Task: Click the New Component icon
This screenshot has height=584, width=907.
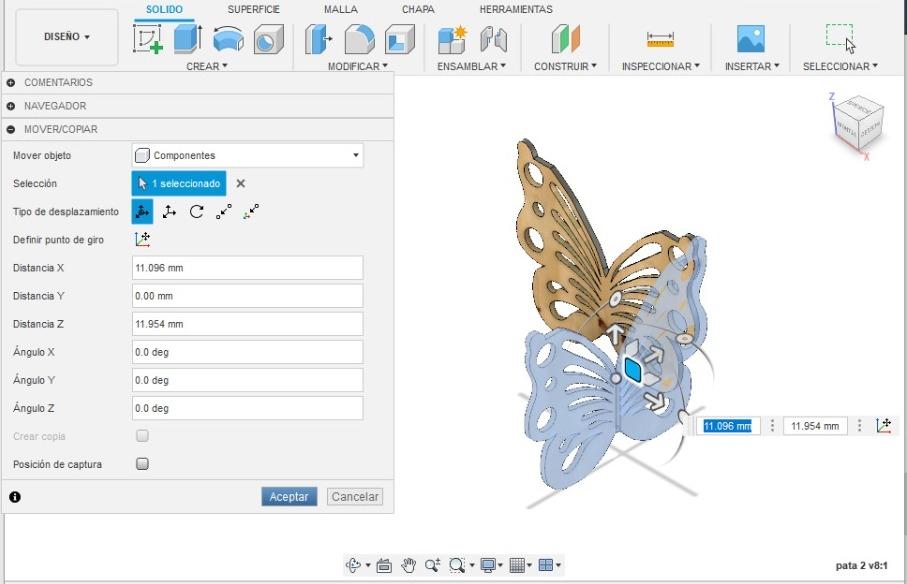Action: click(452, 39)
